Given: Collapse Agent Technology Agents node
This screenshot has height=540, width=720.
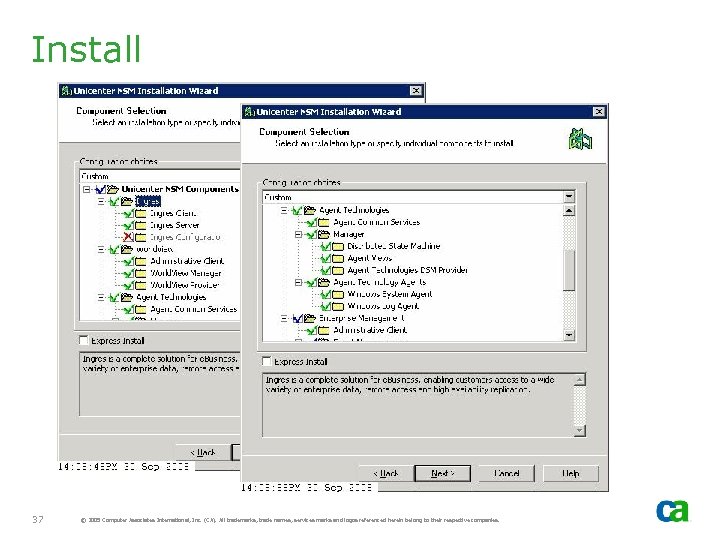Looking at the screenshot, I should [298, 282].
